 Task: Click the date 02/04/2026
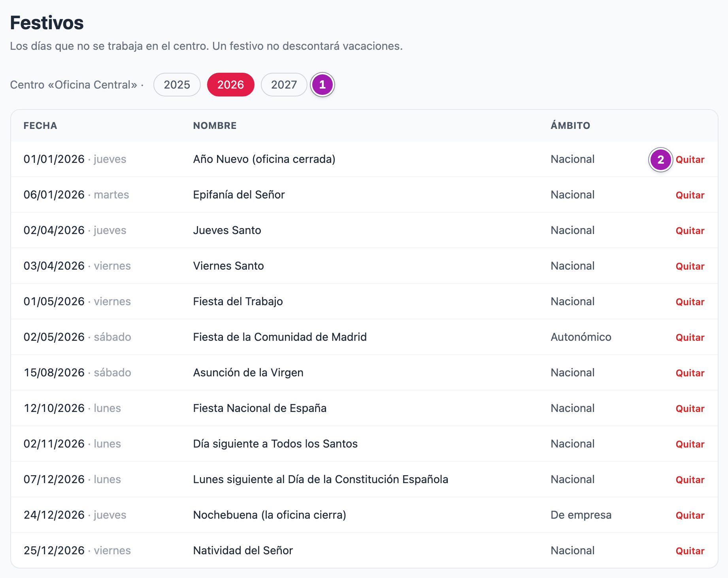click(54, 230)
